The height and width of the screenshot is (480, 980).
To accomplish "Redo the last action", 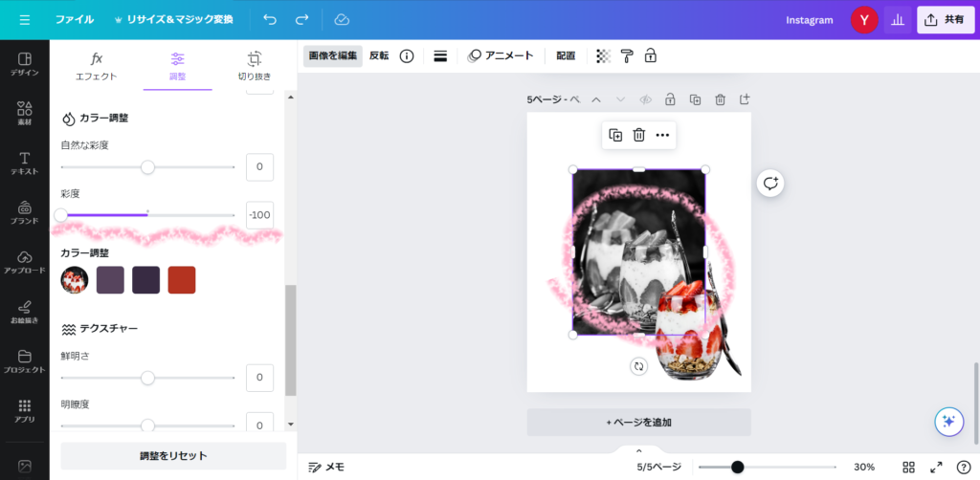I will [301, 20].
